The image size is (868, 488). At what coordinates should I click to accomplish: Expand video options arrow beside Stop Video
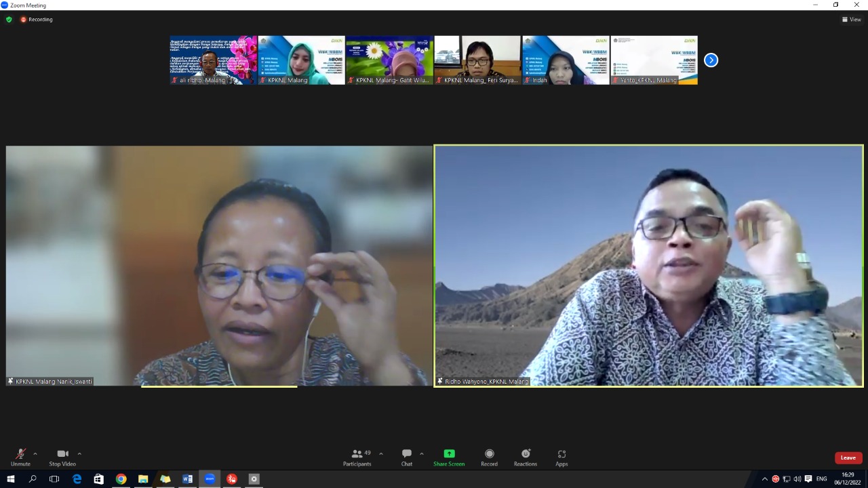(79, 453)
